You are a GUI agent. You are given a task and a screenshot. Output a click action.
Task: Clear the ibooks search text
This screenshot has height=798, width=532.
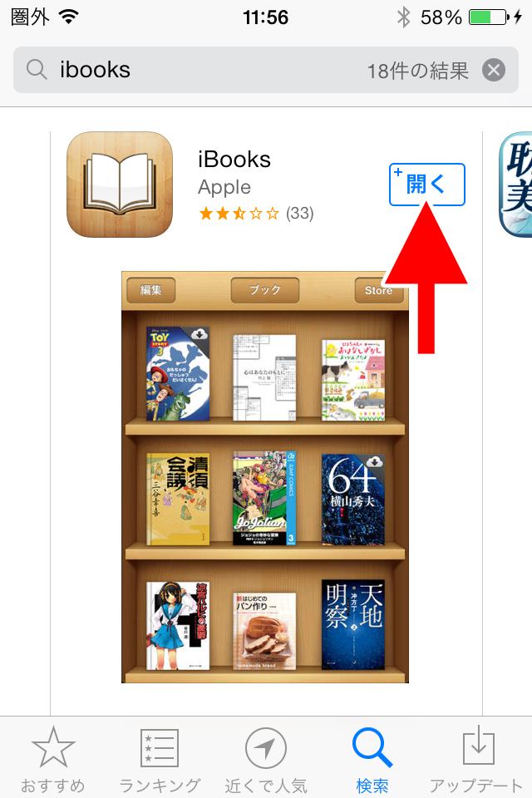[494, 70]
